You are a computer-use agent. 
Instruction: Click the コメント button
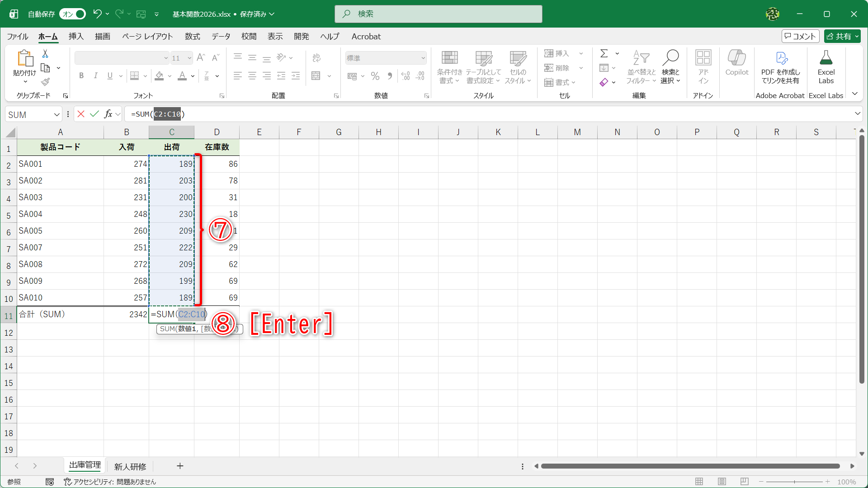(x=800, y=37)
